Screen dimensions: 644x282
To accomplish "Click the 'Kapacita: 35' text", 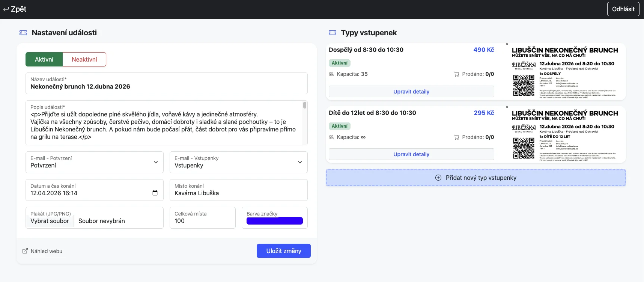I will pos(352,74).
